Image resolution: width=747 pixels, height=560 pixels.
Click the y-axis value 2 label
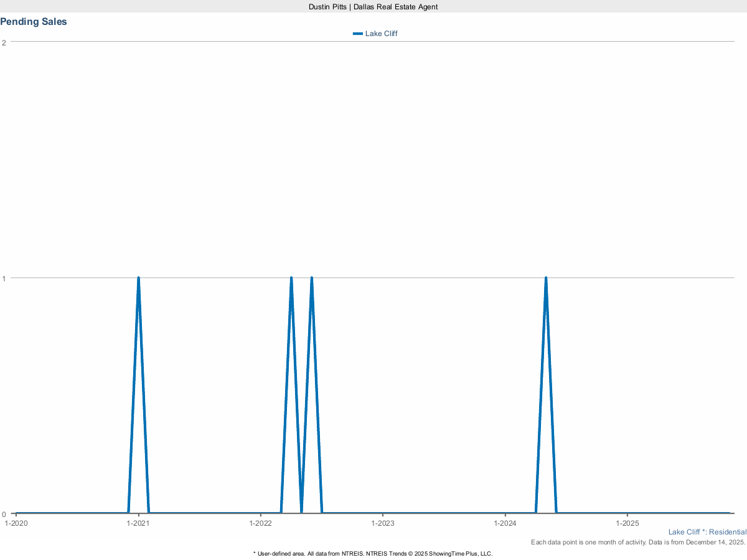(4, 42)
